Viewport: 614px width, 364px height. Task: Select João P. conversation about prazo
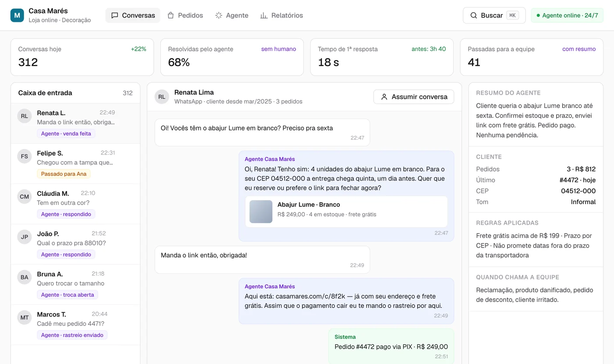(x=75, y=244)
